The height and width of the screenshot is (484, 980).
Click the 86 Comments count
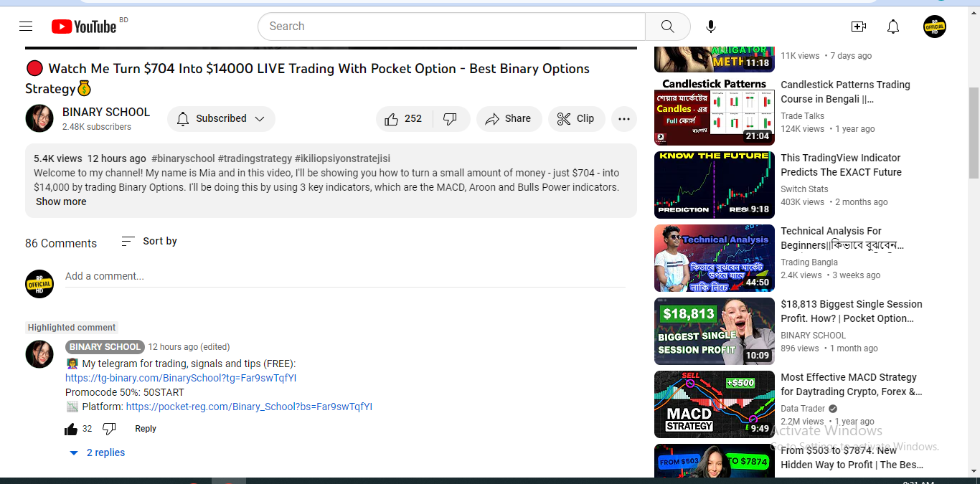click(x=61, y=243)
